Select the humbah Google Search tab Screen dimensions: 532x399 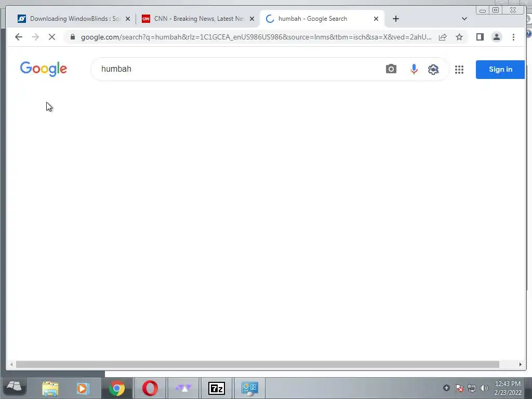pos(322,19)
